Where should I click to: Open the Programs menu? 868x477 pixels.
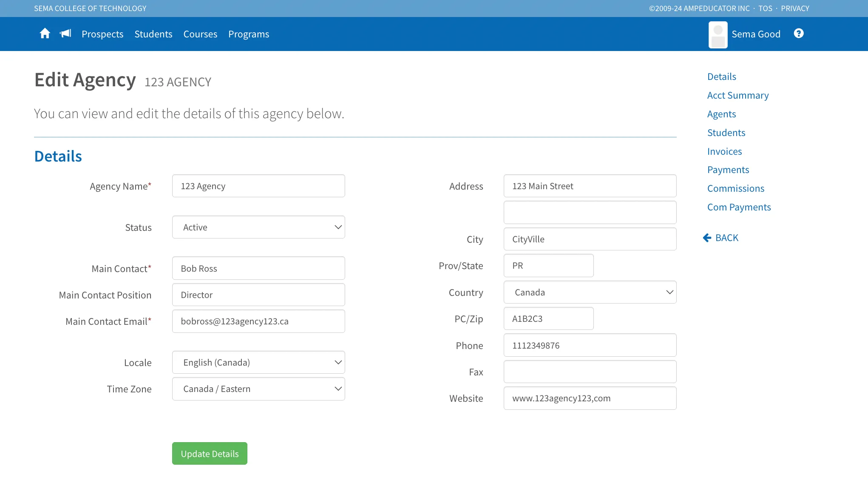click(x=249, y=34)
